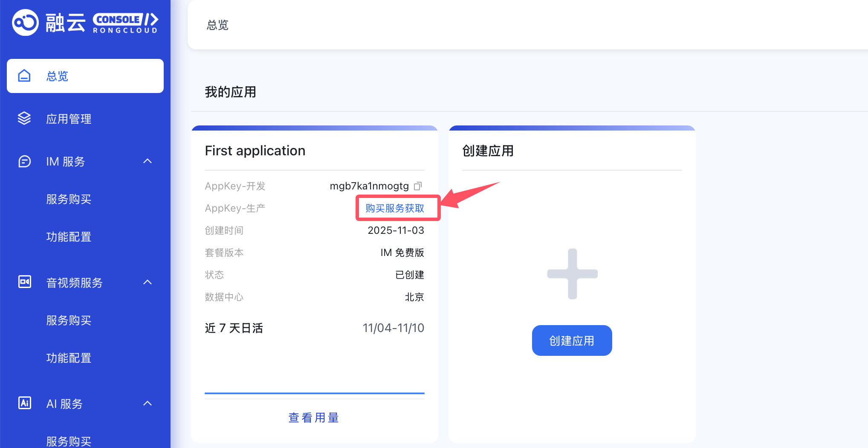The image size is (868, 448).
Task: Open 服务购买 under IM 服务
Action: [69, 199]
